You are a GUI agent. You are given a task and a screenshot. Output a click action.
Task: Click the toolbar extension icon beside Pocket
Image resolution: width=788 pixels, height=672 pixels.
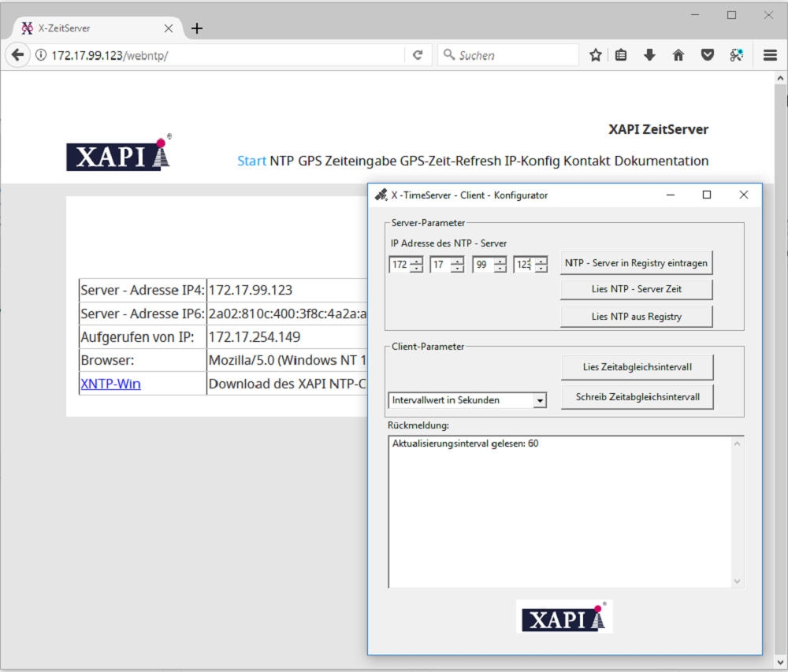tap(737, 55)
